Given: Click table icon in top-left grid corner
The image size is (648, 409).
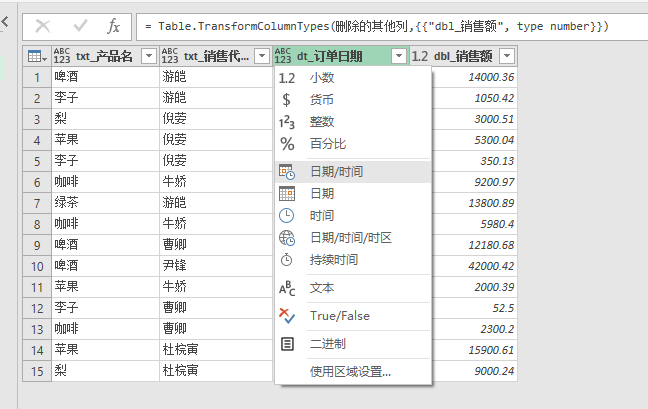Looking at the screenshot, I should pos(35,56).
